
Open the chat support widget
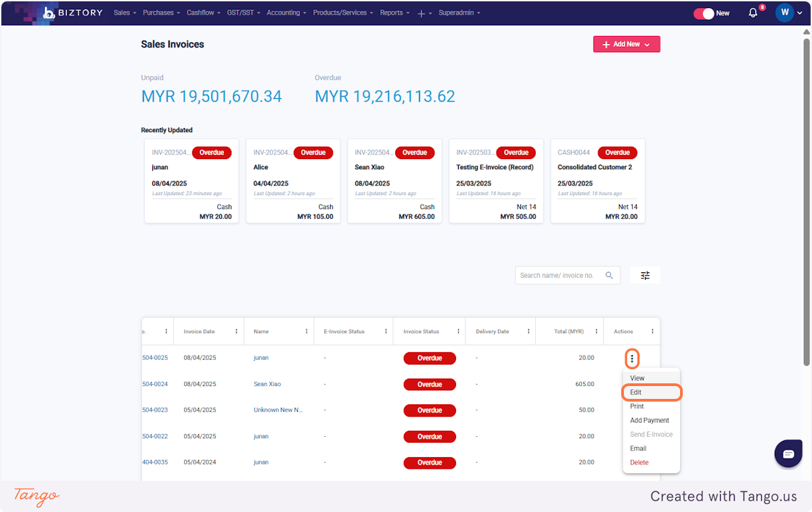tap(788, 454)
